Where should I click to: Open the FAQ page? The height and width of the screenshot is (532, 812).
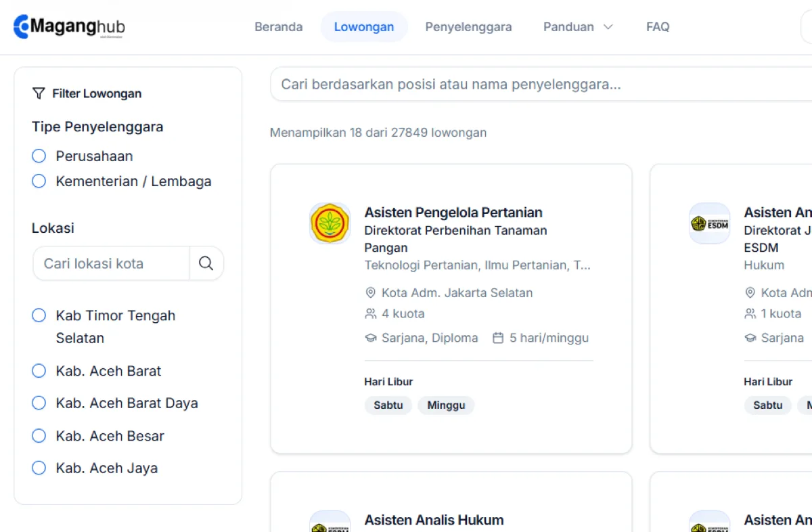pos(658,27)
